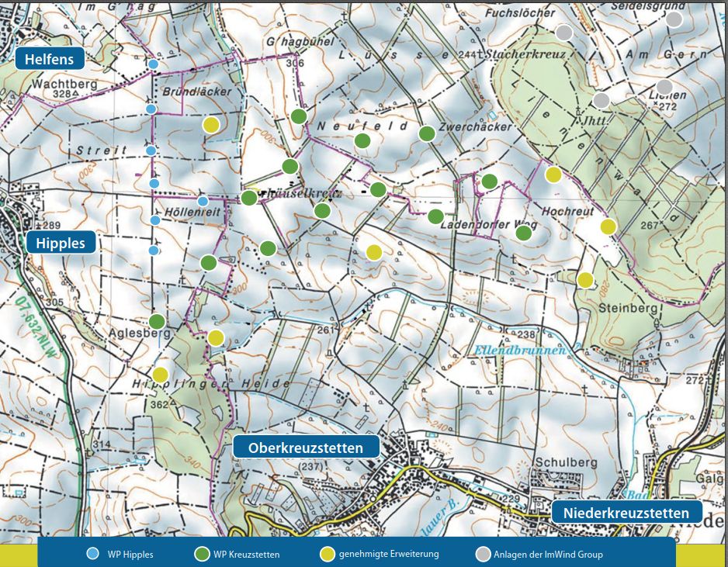Select the gray marker above Lichten
The height and width of the screenshot is (567, 728).
[x=664, y=86]
